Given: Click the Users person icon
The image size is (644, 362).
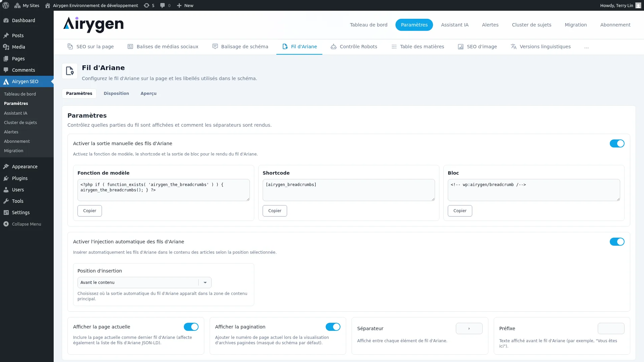Looking at the screenshot, I should (x=6, y=190).
